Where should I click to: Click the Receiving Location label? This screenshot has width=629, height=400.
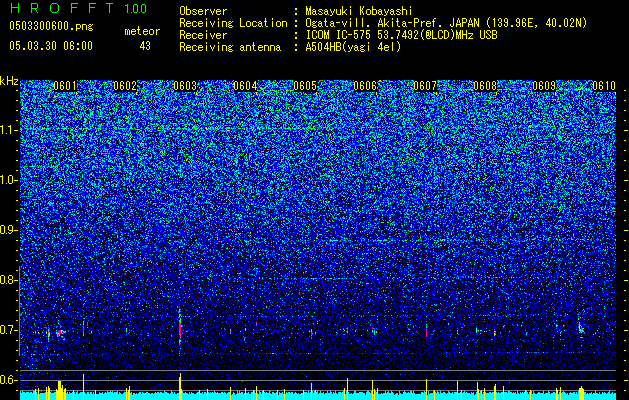(x=233, y=23)
